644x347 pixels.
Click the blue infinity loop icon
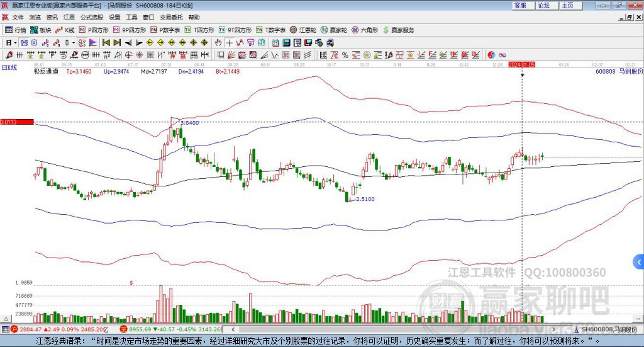(502, 55)
